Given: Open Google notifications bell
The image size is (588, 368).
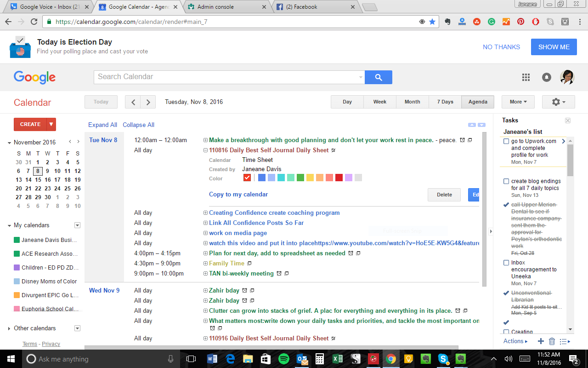Looking at the screenshot, I should (547, 77).
